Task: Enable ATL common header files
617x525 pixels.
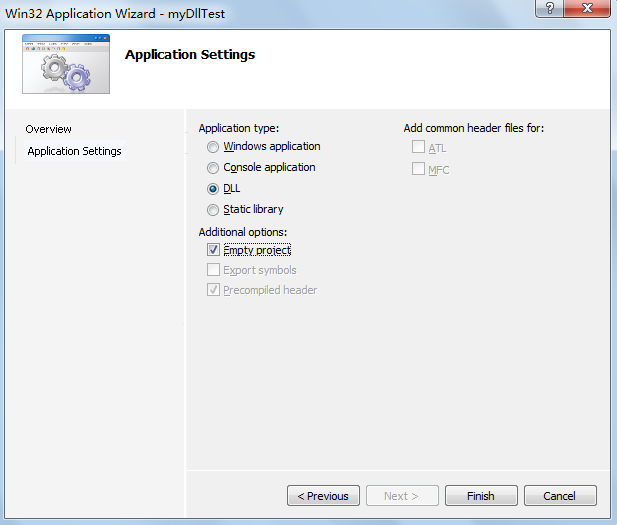Action: coord(418,147)
